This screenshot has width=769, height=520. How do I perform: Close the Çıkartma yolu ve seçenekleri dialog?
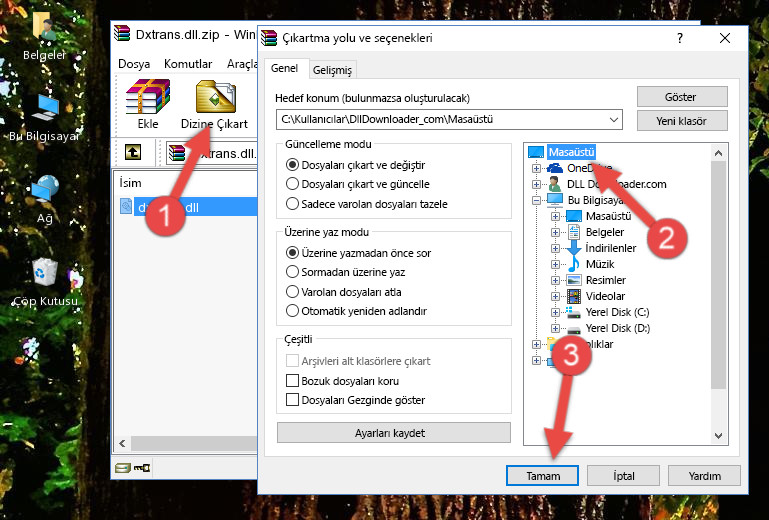pos(725,38)
